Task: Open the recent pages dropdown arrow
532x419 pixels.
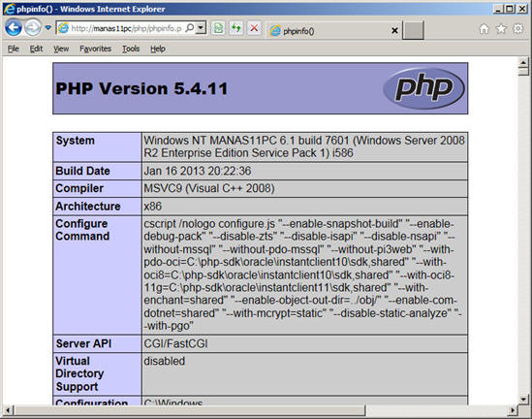Action: (48, 27)
